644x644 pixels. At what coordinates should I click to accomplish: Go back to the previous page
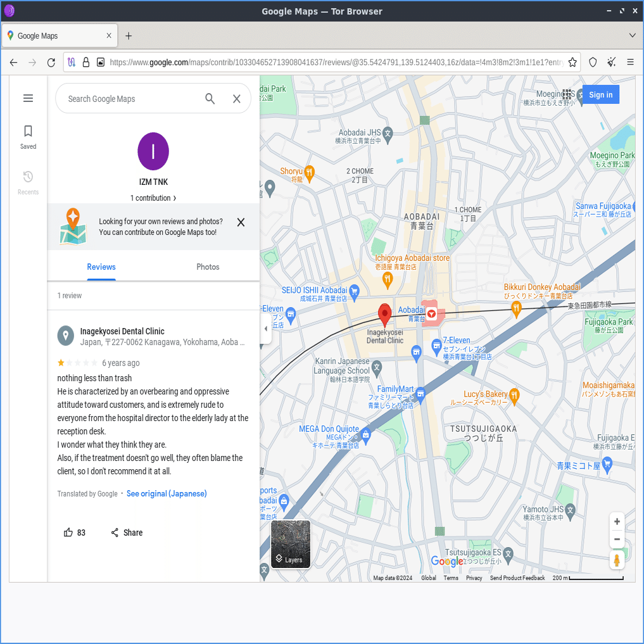coord(13,63)
